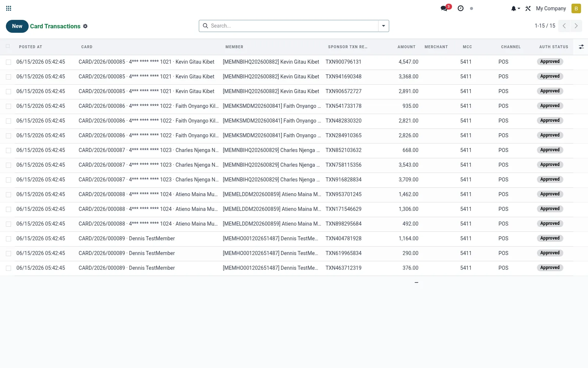
Task: Click the amount 935.00
Action: [410, 106]
